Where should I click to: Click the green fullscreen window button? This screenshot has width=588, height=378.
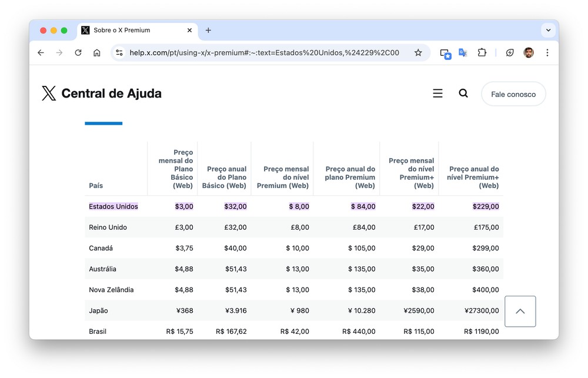click(64, 31)
